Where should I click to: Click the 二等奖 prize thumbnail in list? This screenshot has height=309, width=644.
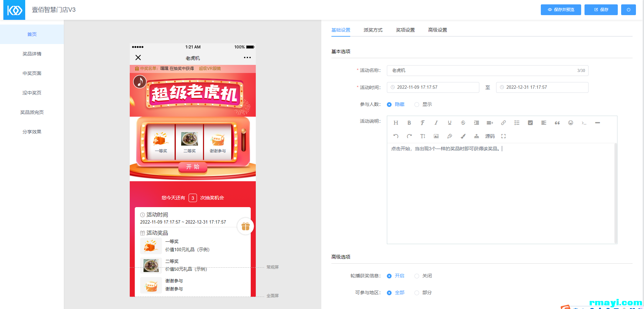[151, 266]
